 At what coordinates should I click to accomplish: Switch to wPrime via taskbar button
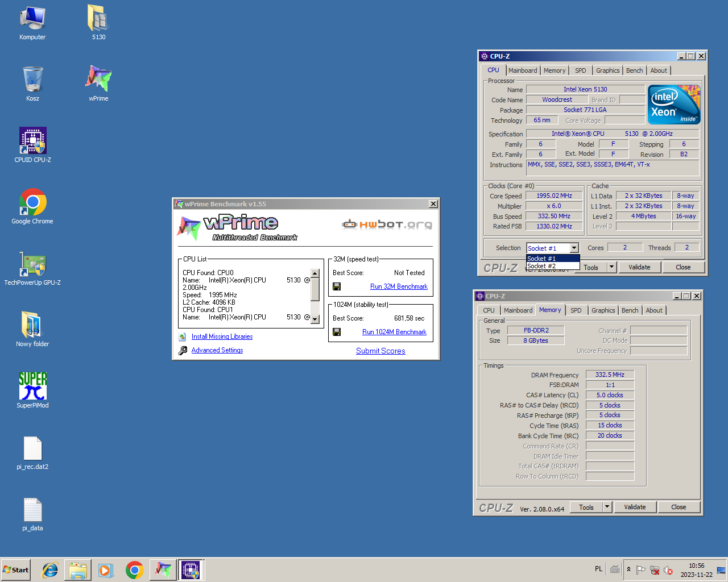pos(163,570)
